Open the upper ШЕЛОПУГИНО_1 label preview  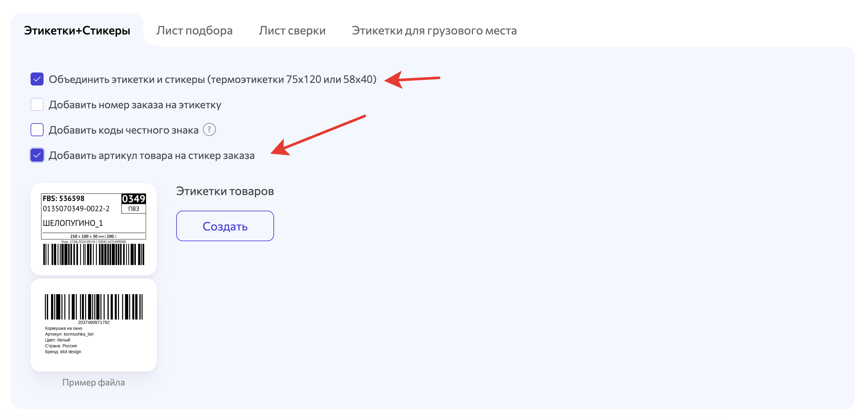[94, 229]
